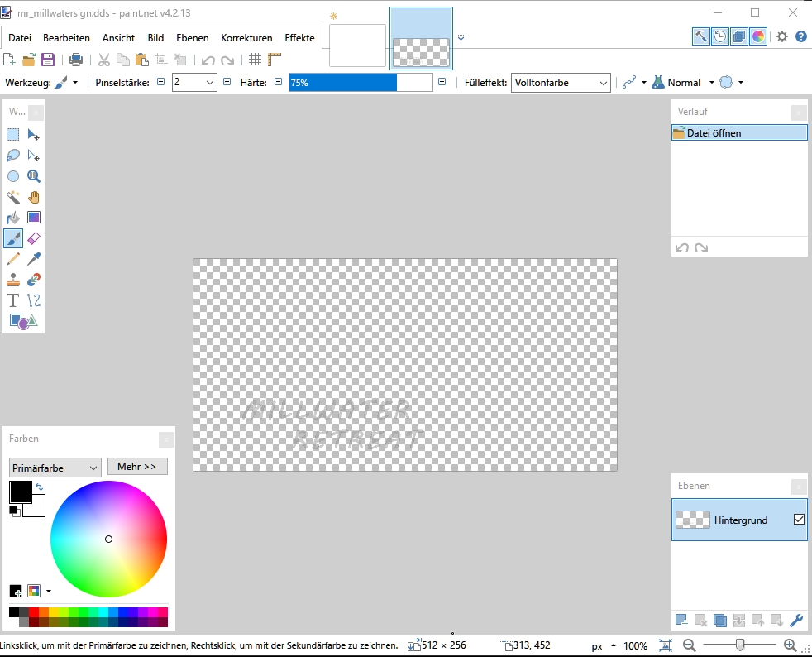
Task: Click the Härte hardness slider bar
Action: [x=361, y=83]
